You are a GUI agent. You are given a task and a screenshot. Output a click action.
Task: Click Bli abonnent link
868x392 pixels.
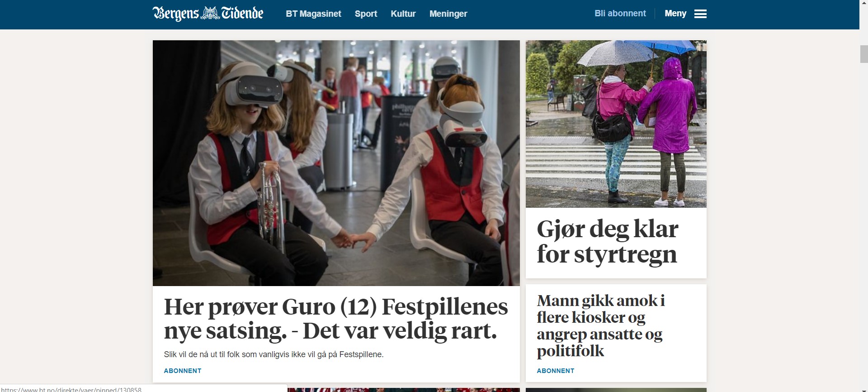[620, 14]
